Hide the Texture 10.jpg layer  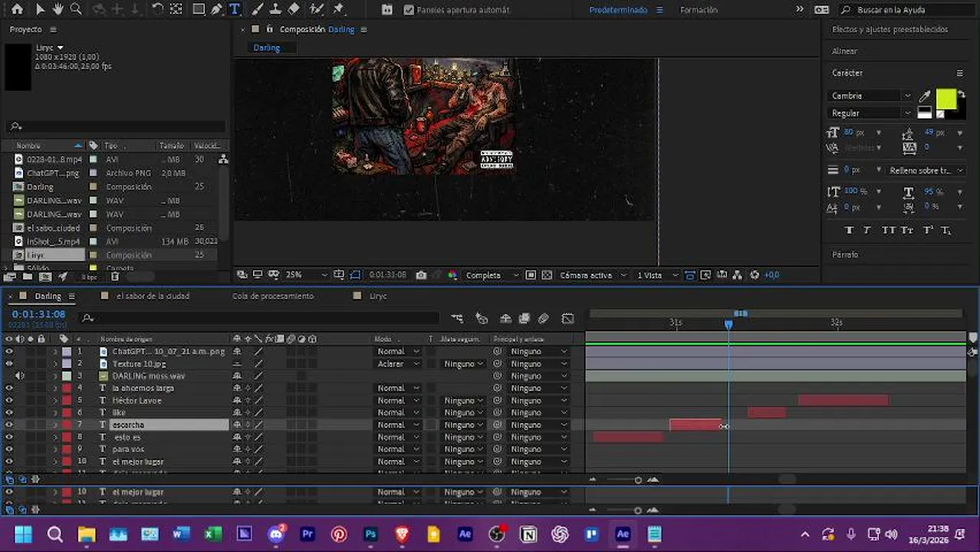tap(9, 363)
